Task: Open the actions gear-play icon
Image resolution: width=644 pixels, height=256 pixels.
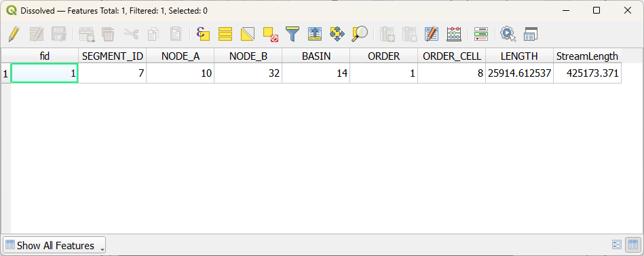Action: pos(508,34)
